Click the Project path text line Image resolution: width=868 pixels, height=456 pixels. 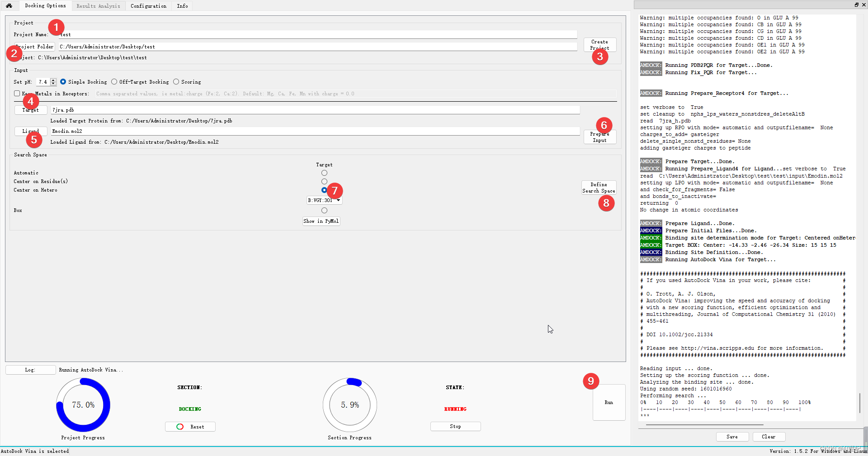coord(80,58)
